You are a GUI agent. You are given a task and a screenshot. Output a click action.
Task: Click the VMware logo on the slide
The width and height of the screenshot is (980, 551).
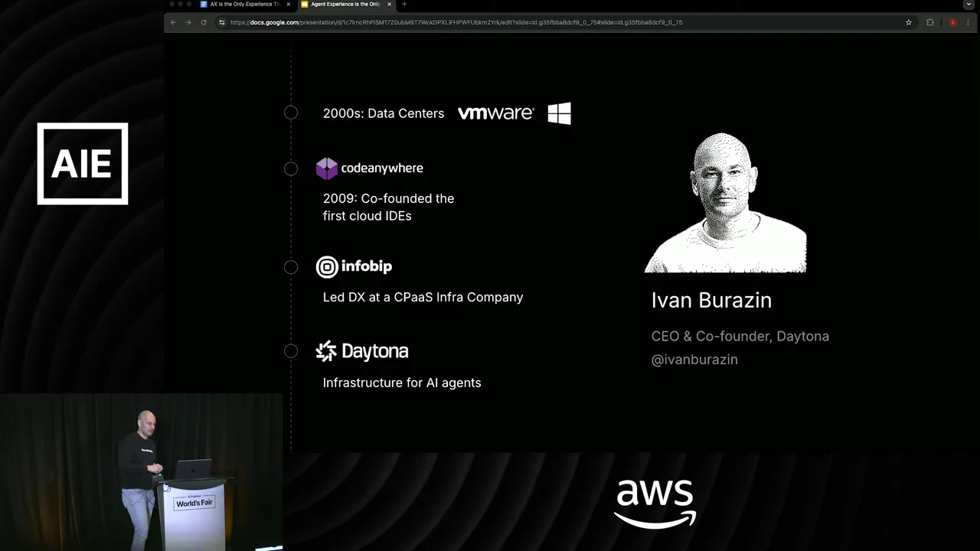click(x=495, y=113)
